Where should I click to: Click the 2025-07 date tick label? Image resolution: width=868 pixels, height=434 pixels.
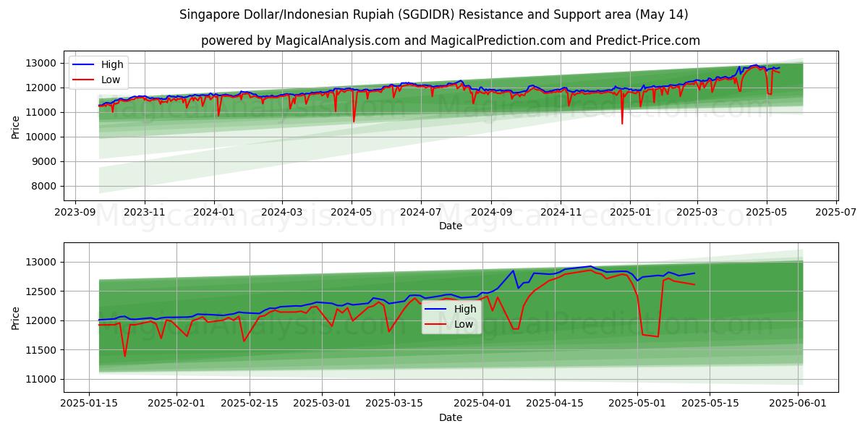coord(836,213)
